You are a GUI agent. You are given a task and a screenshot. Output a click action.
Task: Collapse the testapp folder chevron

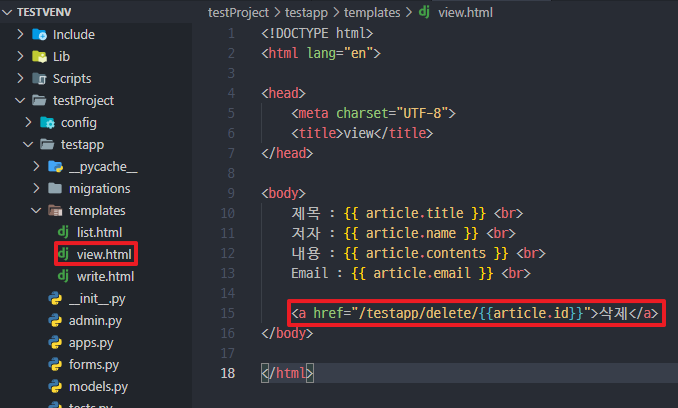tap(28, 144)
